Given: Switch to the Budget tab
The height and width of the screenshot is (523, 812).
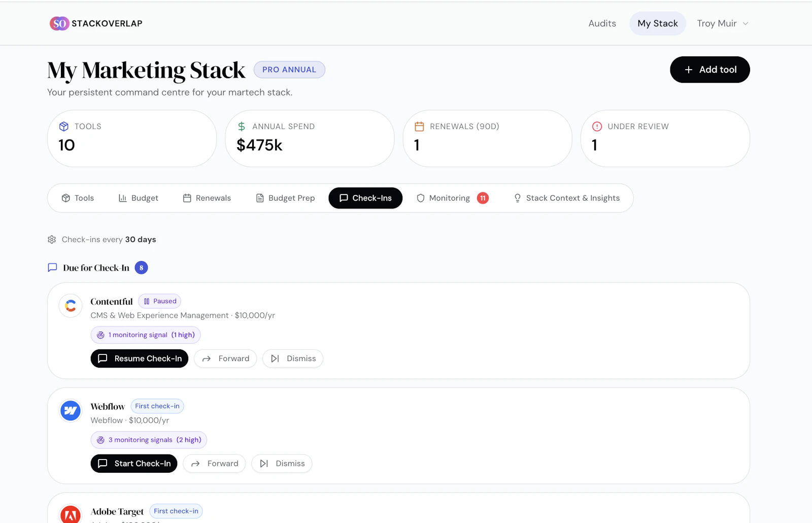Looking at the screenshot, I should pos(138,198).
